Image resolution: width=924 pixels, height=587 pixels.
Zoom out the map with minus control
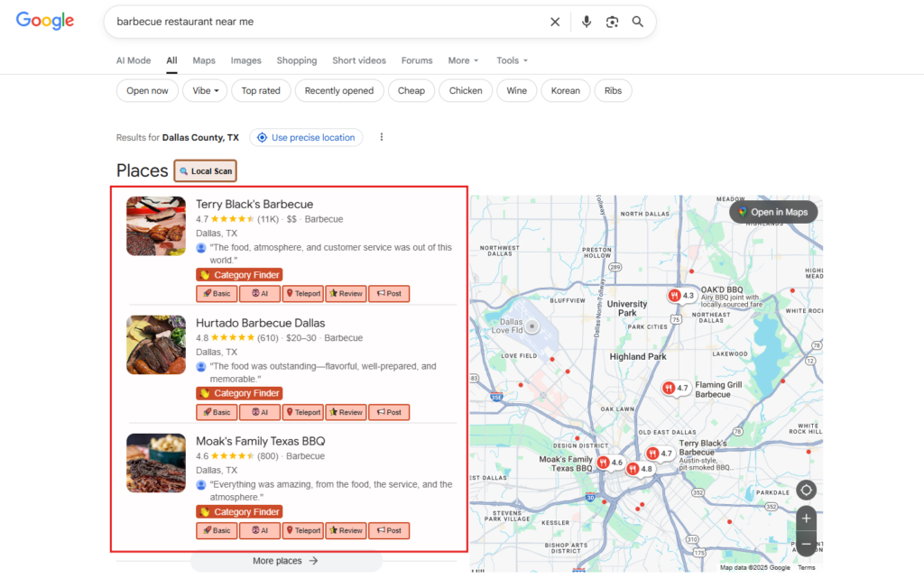[806, 544]
